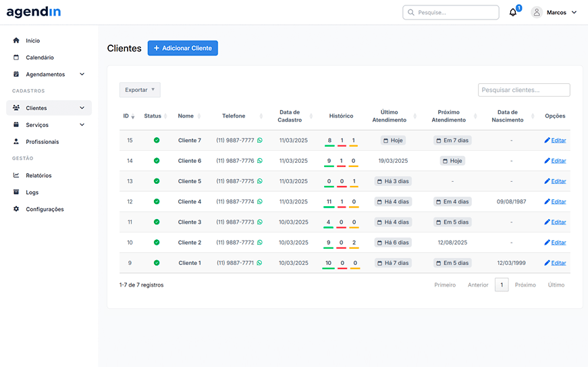Open the Marcos user menu chevron
This screenshot has width=588, height=367.
tap(574, 12)
